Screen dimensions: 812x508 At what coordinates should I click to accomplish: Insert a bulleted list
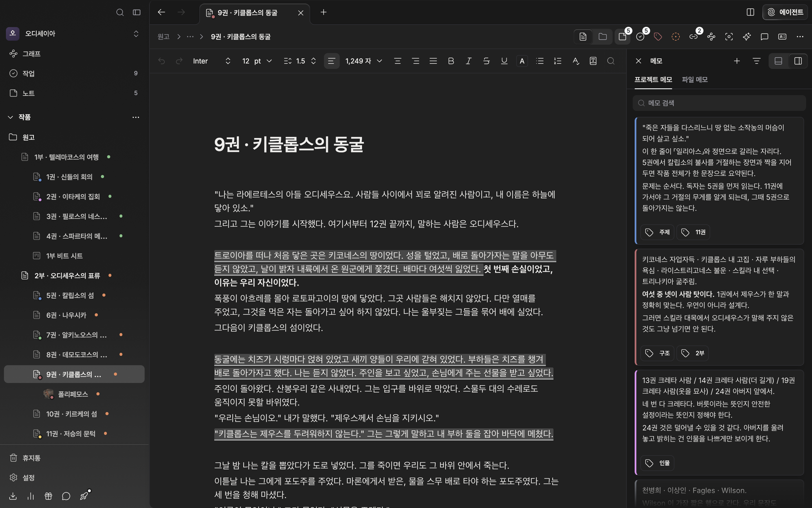[x=540, y=61]
